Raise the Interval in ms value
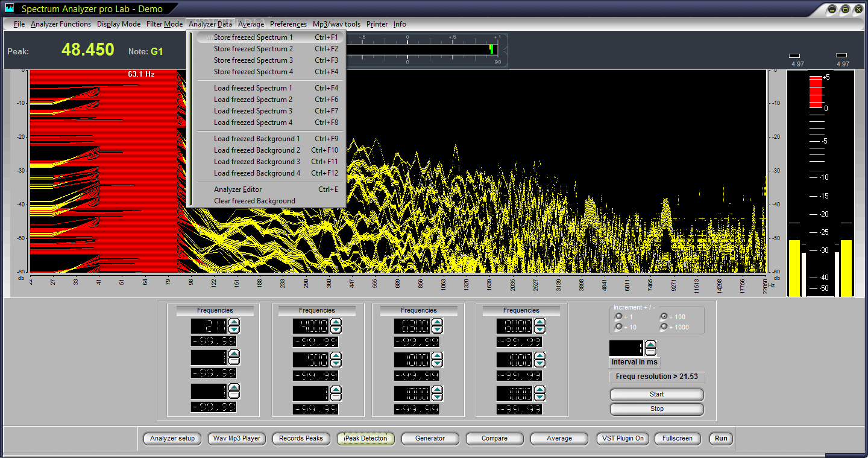Viewport: 868px width, 458px height. [650, 345]
